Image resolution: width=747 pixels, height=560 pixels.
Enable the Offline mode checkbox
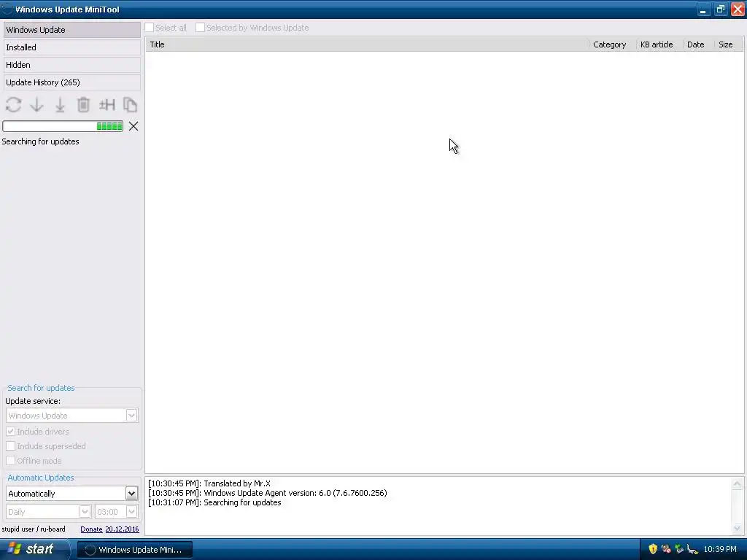[10, 461]
